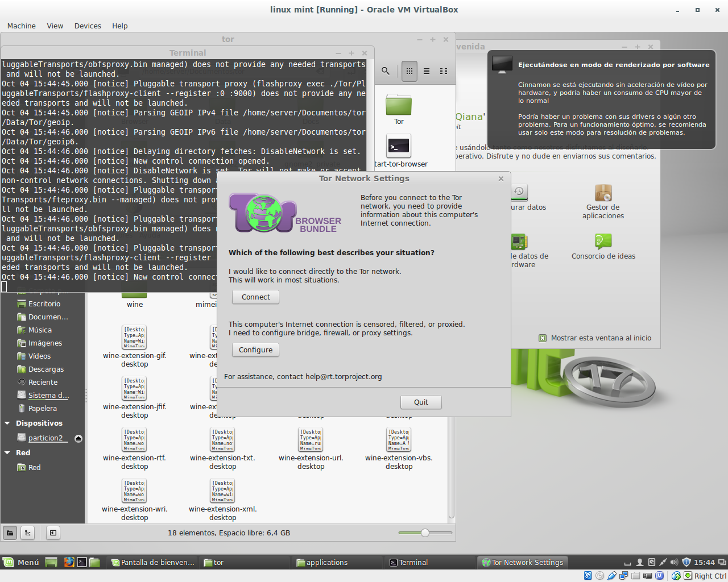Click the file manager search magnifier icon

point(386,71)
